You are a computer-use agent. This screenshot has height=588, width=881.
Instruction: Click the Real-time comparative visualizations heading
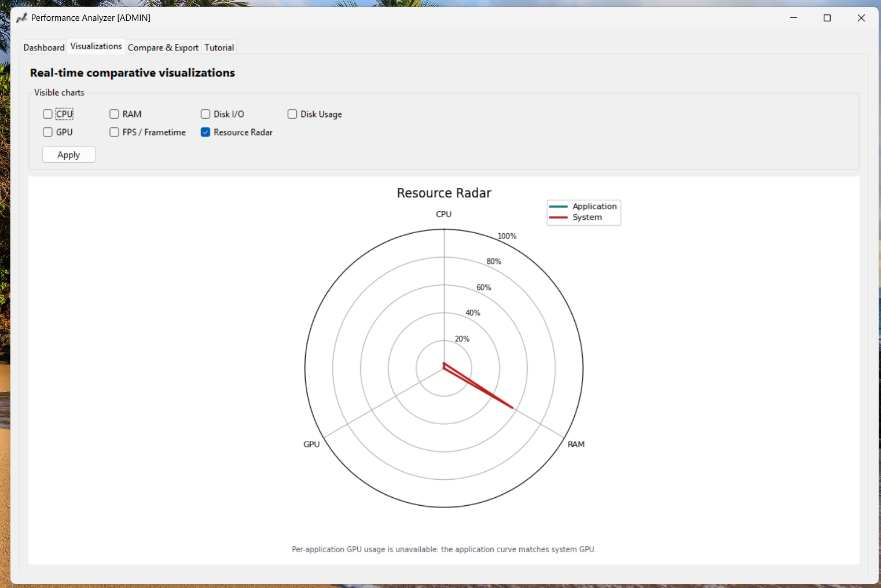(x=133, y=73)
